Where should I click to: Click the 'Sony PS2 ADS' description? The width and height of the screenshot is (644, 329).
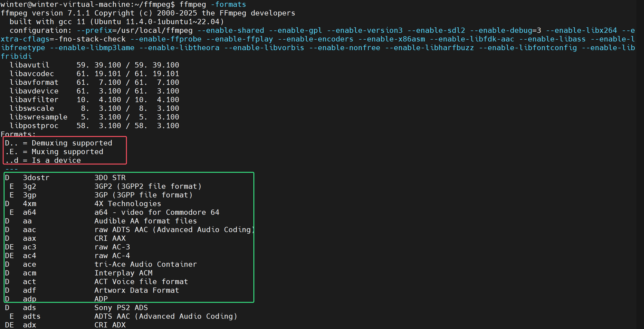pos(121,308)
